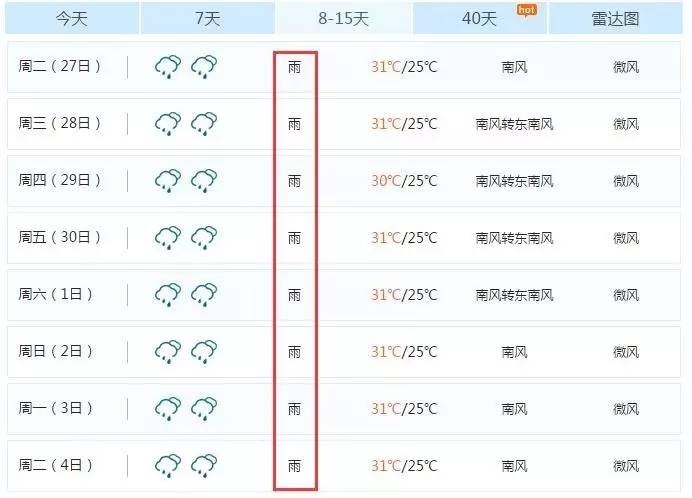Viewport: 692px width, 498px height.
Task: Click the first rain icon for 周一 3日
Action: point(168,408)
